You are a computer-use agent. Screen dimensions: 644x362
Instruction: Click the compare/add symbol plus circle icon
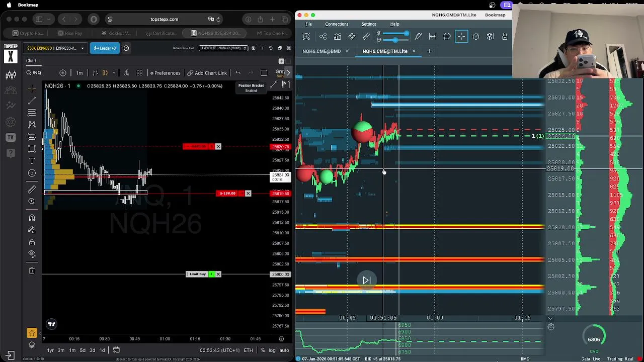[63, 73]
